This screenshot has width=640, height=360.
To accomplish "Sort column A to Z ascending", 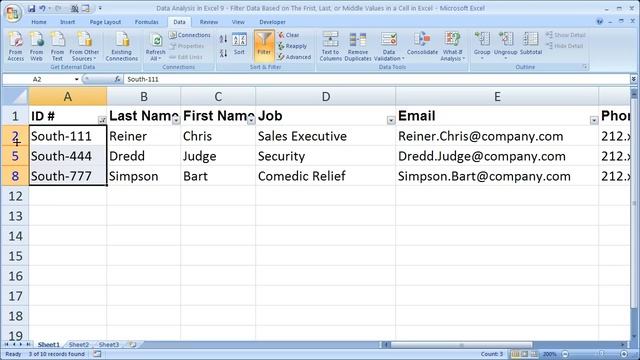I will (223, 39).
